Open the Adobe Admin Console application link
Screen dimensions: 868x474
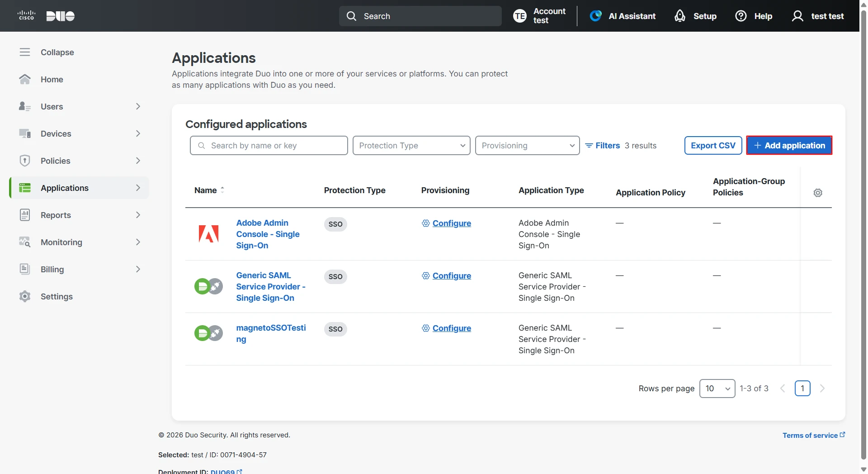point(268,234)
